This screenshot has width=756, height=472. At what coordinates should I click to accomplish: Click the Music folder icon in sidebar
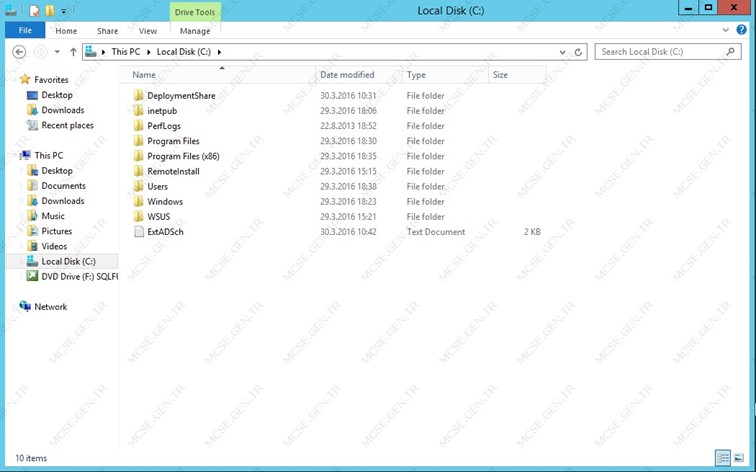32,216
